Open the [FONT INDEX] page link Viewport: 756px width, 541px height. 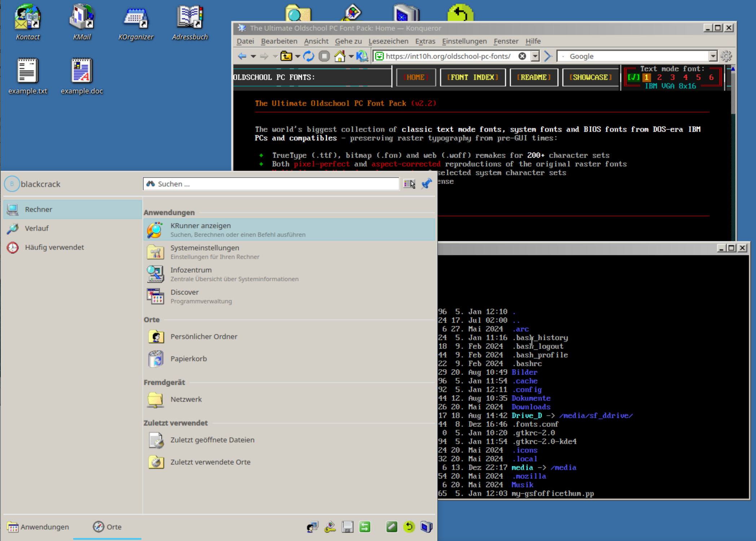472,77
